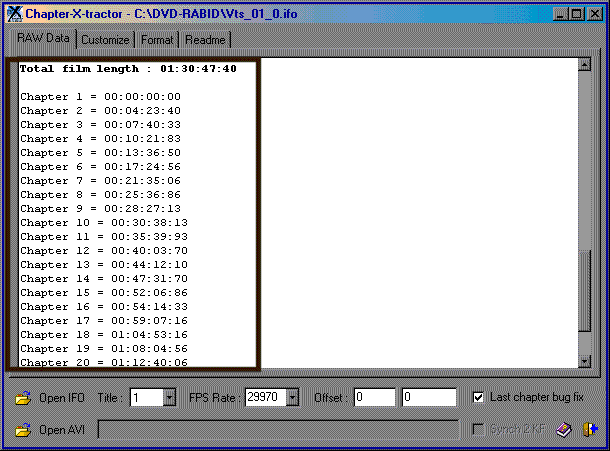
Task: Open the Customize tab
Action: (105, 40)
